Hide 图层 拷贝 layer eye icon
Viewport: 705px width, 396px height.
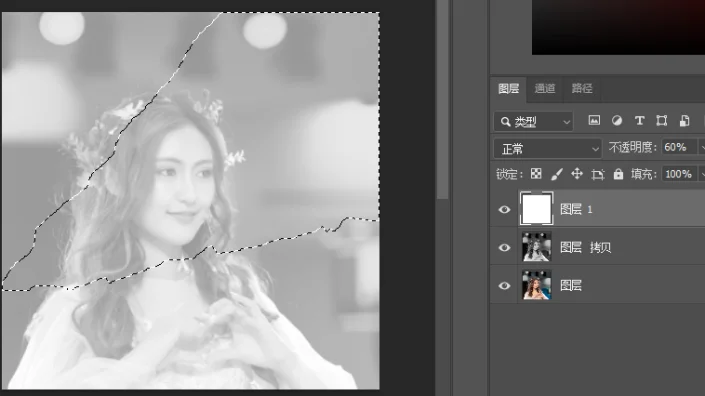pos(504,248)
